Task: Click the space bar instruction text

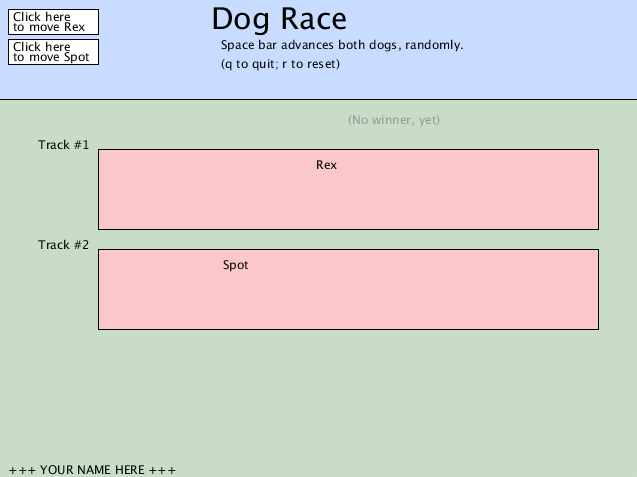Action: (x=341, y=46)
